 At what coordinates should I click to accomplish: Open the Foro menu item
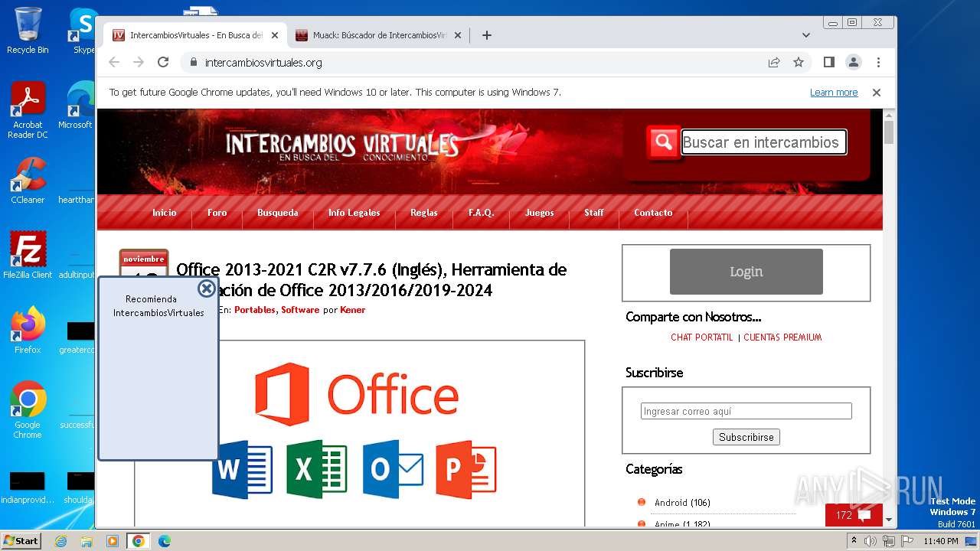pos(217,213)
